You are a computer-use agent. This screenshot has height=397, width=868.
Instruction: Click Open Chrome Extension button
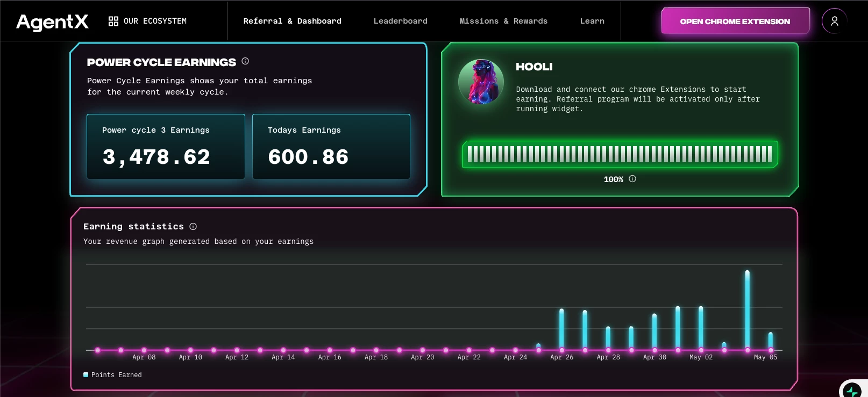tap(735, 21)
